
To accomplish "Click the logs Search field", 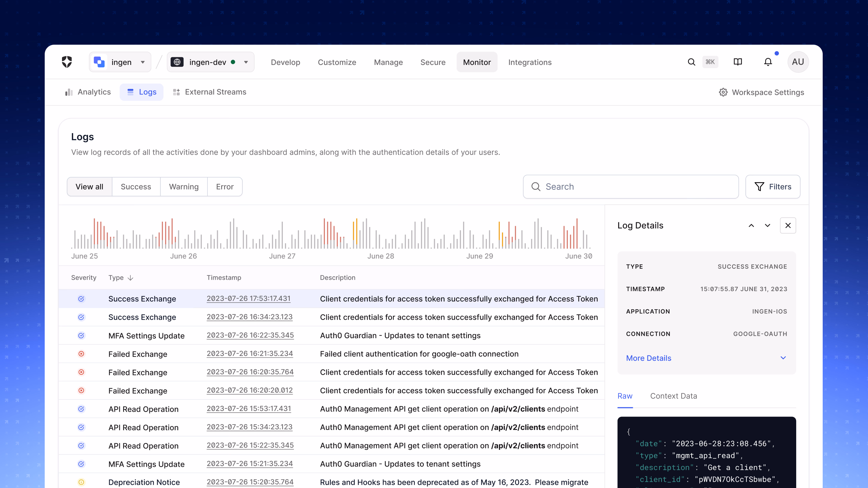I will point(631,187).
